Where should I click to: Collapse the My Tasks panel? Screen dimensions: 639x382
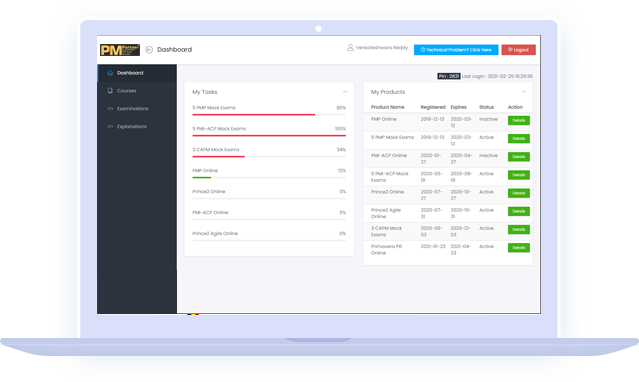click(345, 92)
